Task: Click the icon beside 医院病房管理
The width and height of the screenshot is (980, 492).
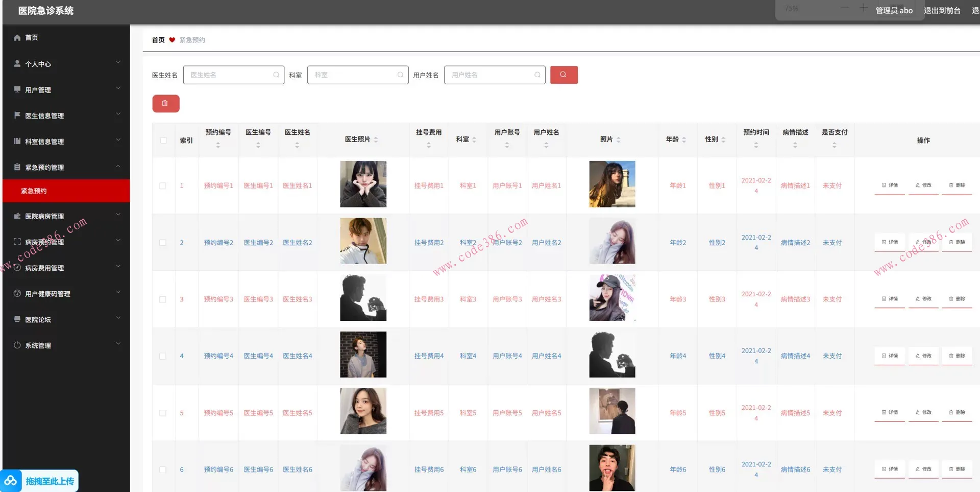Action: (x=17, y=216)
